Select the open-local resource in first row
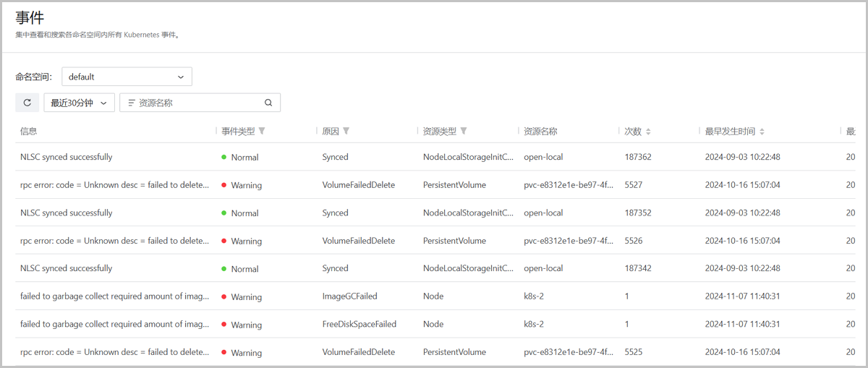 click(543, 157)
